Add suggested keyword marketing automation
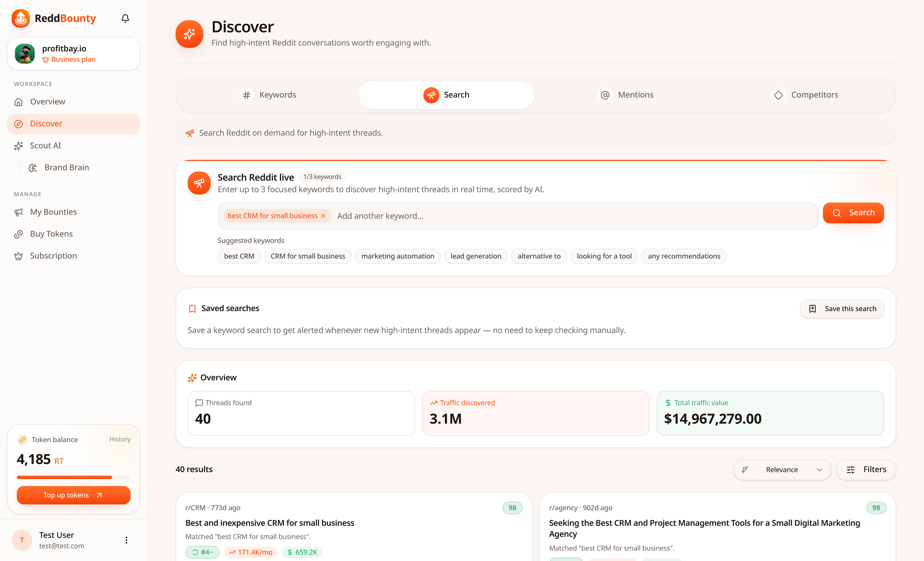 (398, 256)
